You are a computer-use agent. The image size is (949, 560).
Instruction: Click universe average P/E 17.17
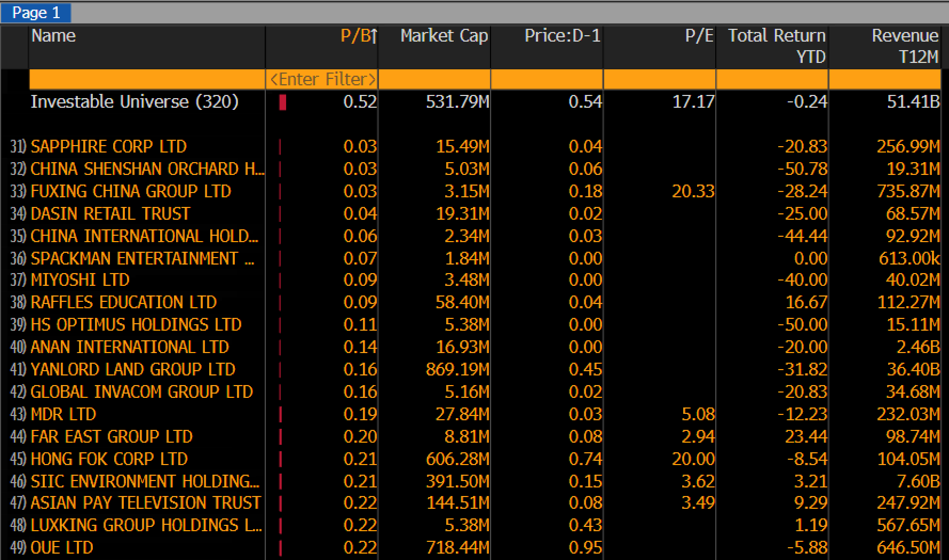point(693,101)
